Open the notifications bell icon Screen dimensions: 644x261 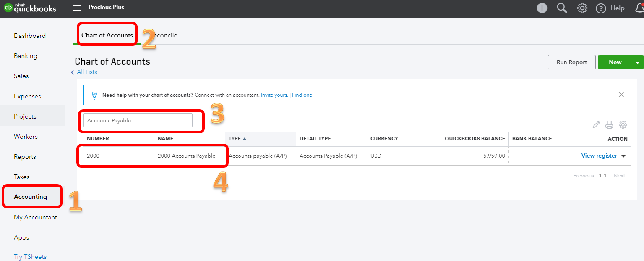point(639,8)
